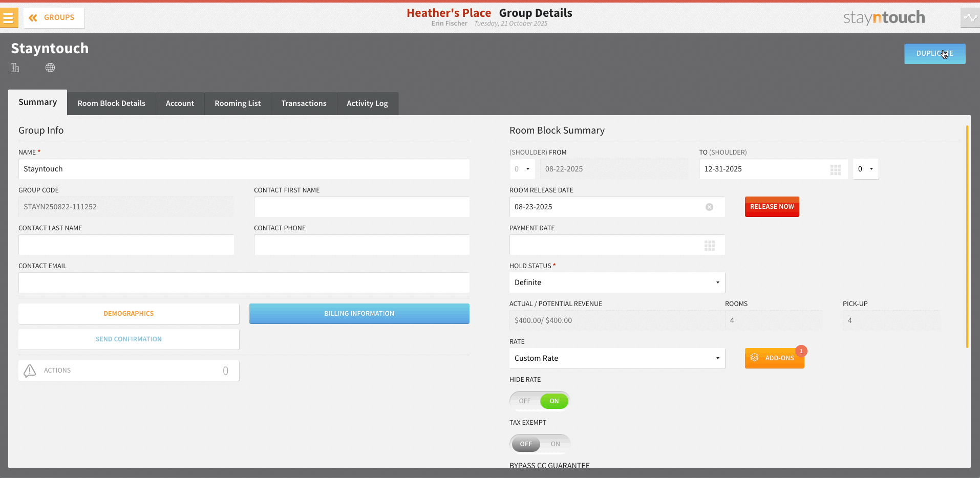Open the shoulder-to days dropdown

(865, 169)
